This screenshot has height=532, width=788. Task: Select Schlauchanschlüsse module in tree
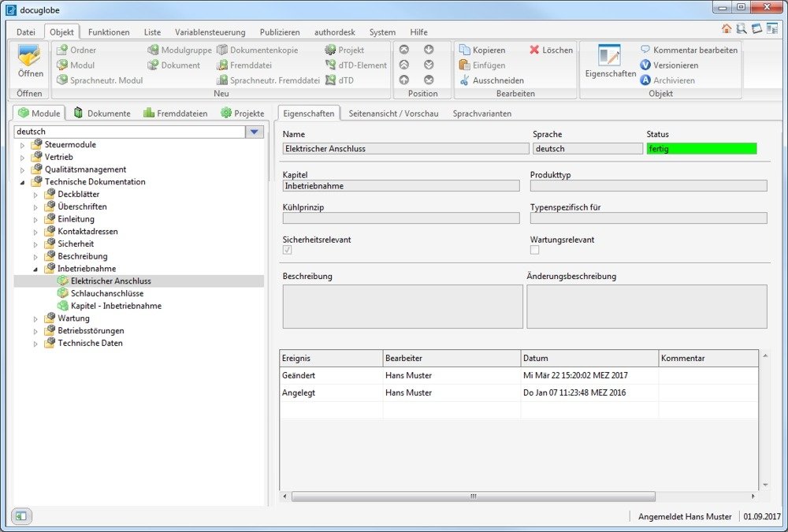click(x=106, y=293)
